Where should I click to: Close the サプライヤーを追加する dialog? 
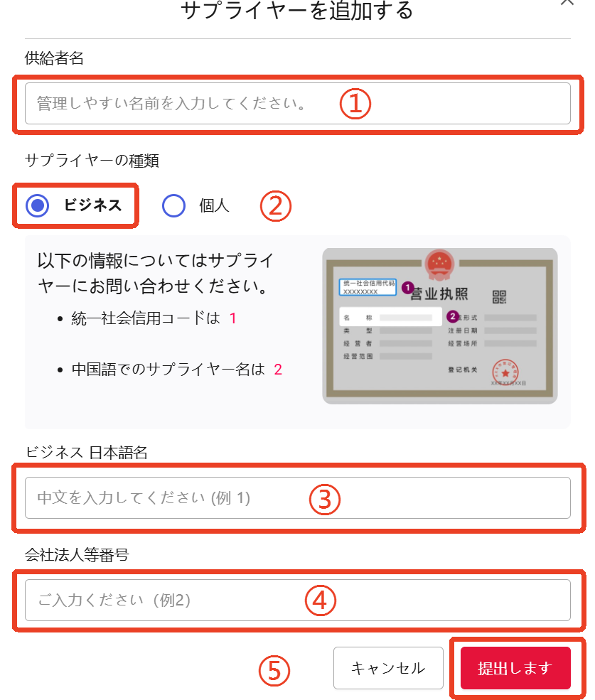coord(567,3)
